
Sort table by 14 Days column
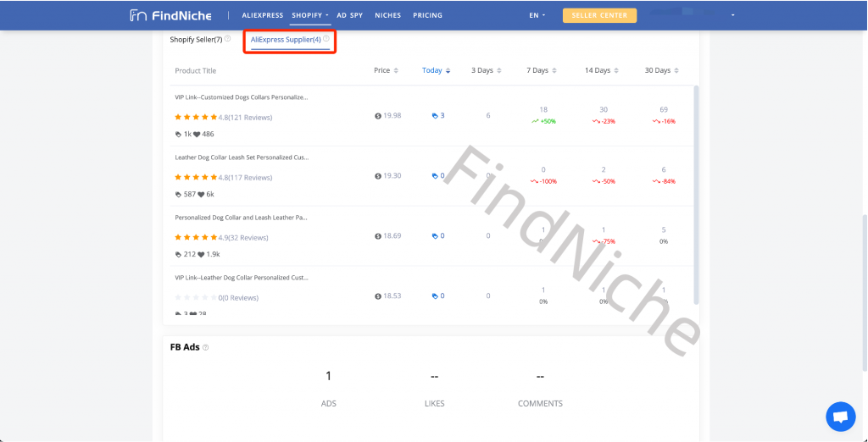(x=602, y=71)
